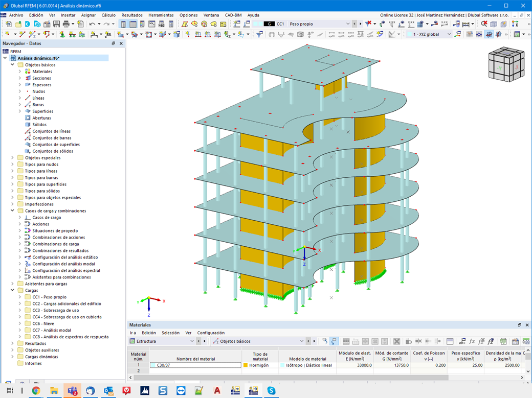Screen dimensions: 532x398
Task: Click the magnifier with red X icon
Action: point(484,24)
